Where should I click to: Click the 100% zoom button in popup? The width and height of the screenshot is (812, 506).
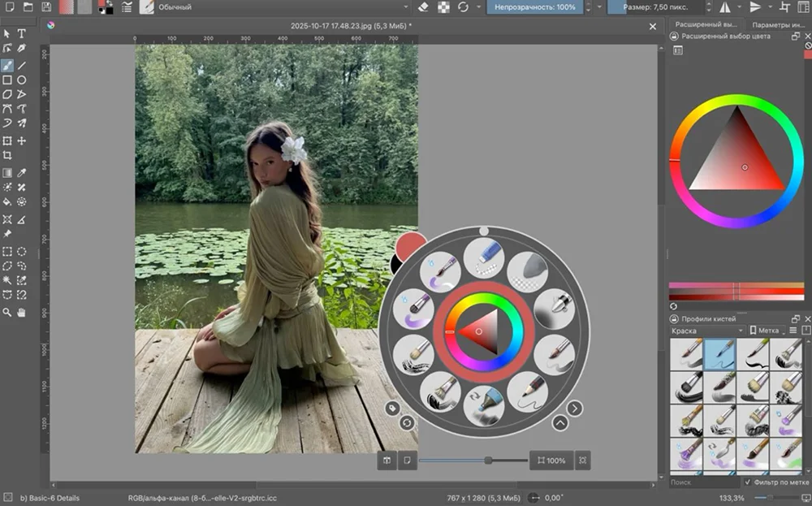point(551,461)
